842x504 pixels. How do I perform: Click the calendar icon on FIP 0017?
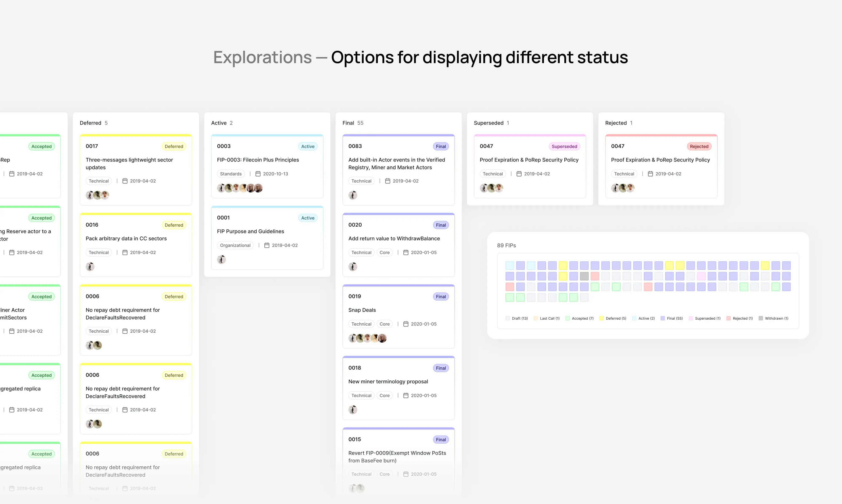[x=124, y=181]
